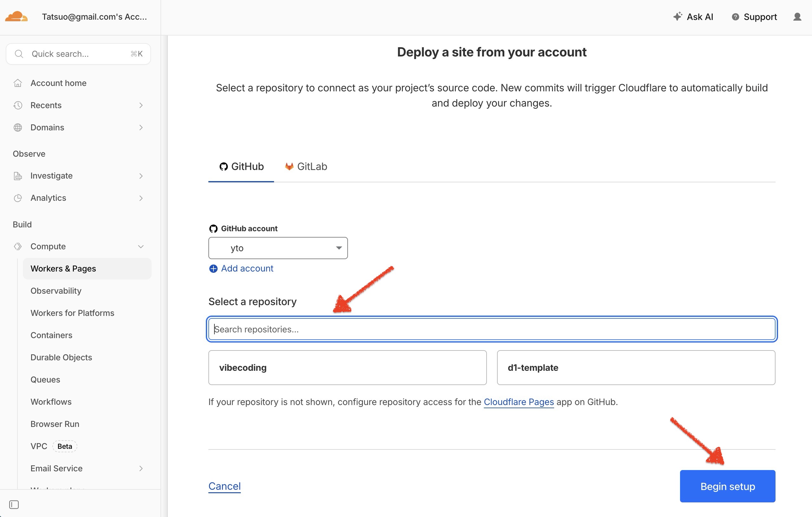Image resolution: width=812 pixels, height=517 pixels.
Task: Collapse the Compute section chevron
Action: click(x=141, y=246)
